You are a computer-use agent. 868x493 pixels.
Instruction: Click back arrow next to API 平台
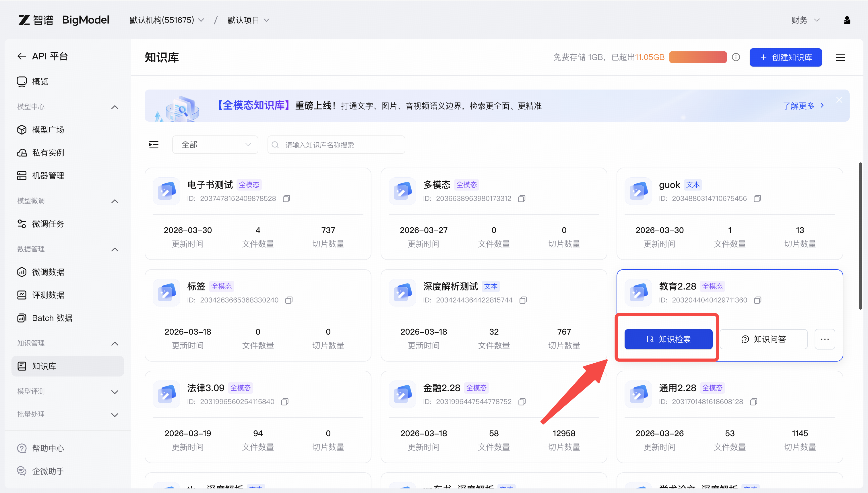pos(22,56)
